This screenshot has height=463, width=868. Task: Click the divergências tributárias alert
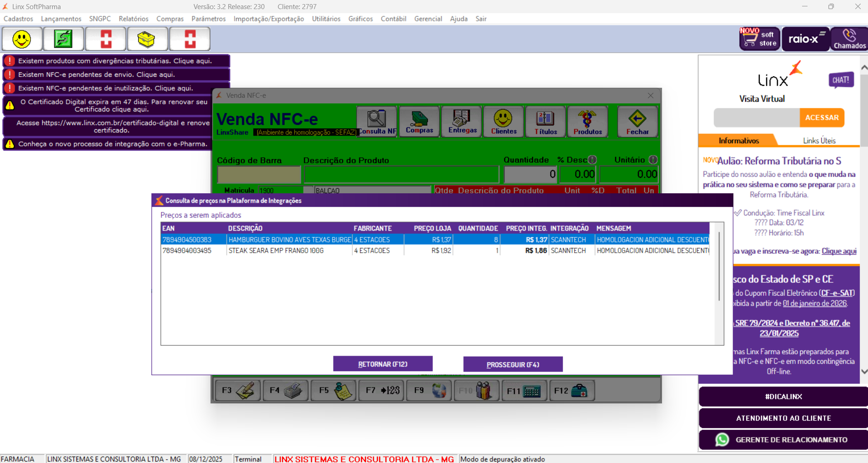click(116, 61)
